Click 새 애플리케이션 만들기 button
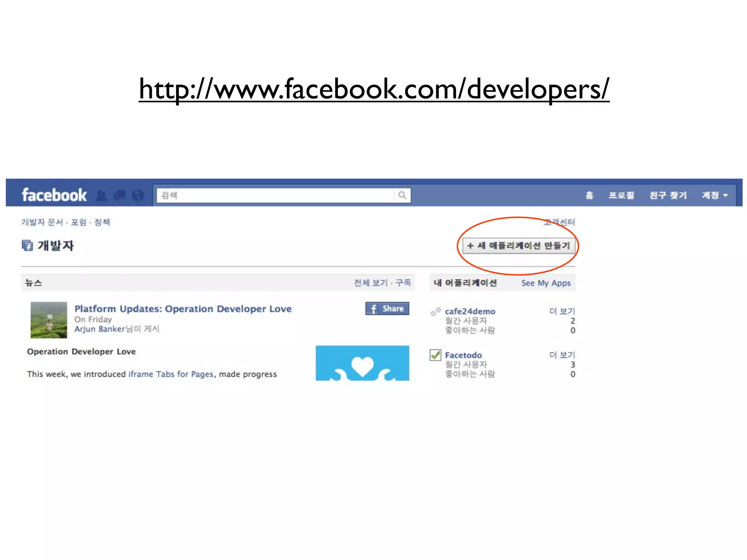Viewport: 747px width, 560px height. (519, 246)
